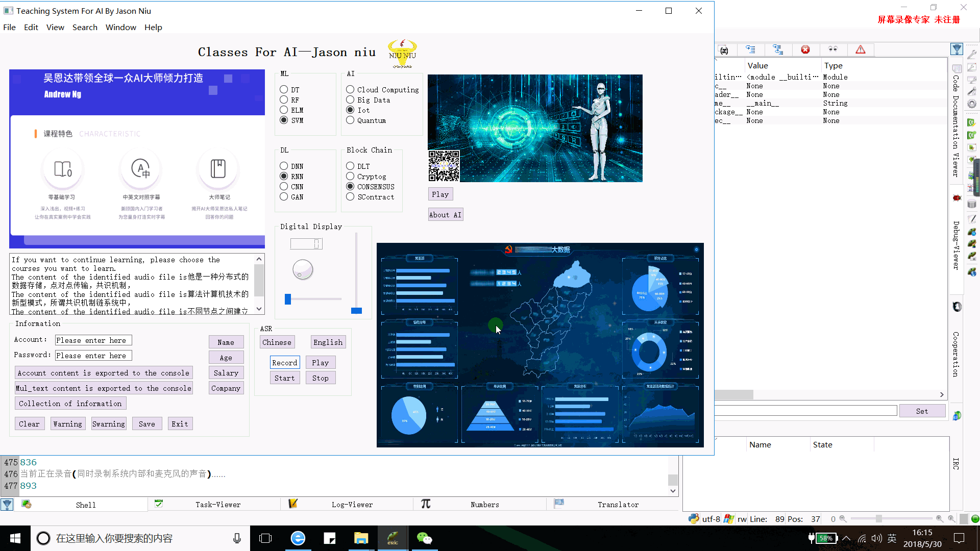The height and width of the screenshot is (551, 980).
Task: Choose the GAN radio button
Action: pos(284,197)
